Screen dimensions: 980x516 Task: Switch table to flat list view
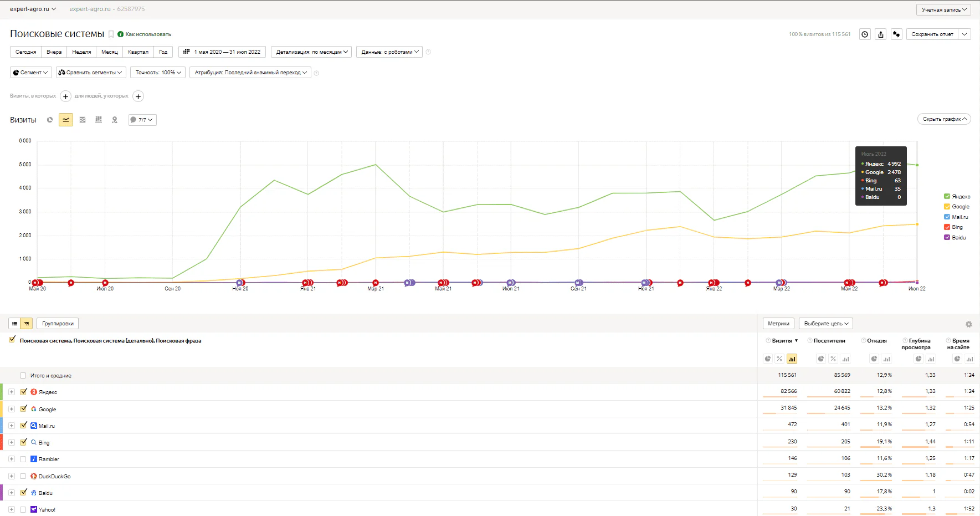point(14,324)
